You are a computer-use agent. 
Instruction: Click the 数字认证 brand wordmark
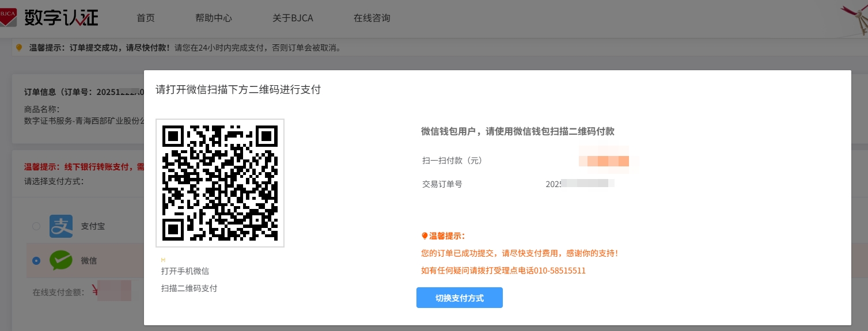(62, 18)
